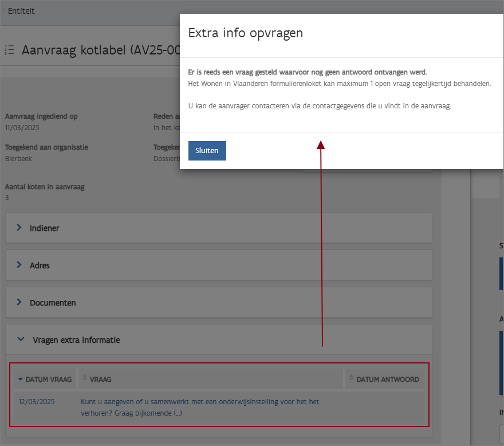Screen dimensions: 504x446
Task: Click the chevron icon next to Adres
Action: 19,265
